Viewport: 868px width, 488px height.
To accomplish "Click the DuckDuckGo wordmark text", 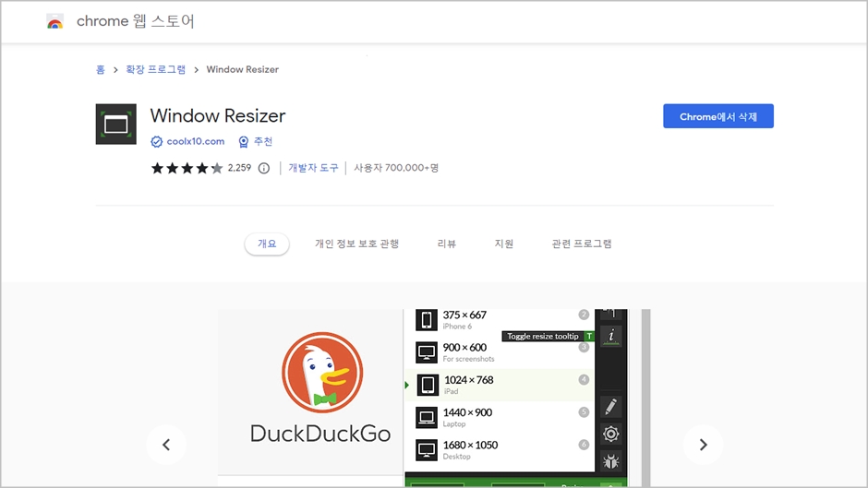I will (x=320, y=434).
